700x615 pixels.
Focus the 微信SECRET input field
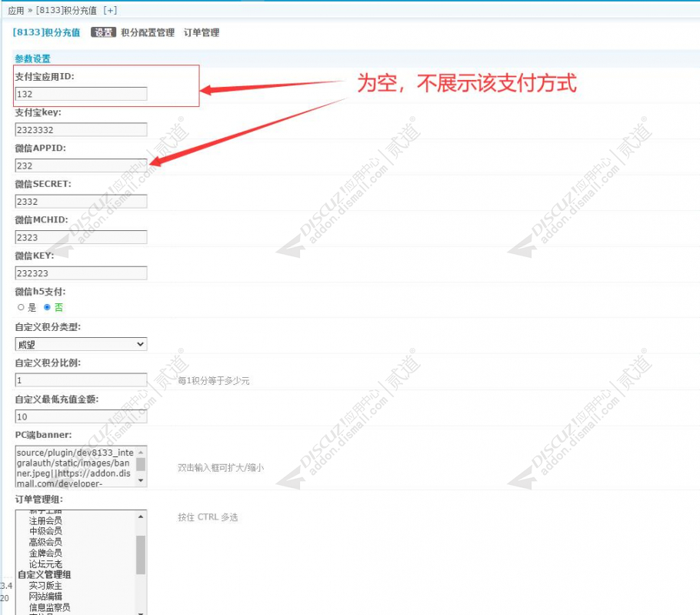point(81,202)
